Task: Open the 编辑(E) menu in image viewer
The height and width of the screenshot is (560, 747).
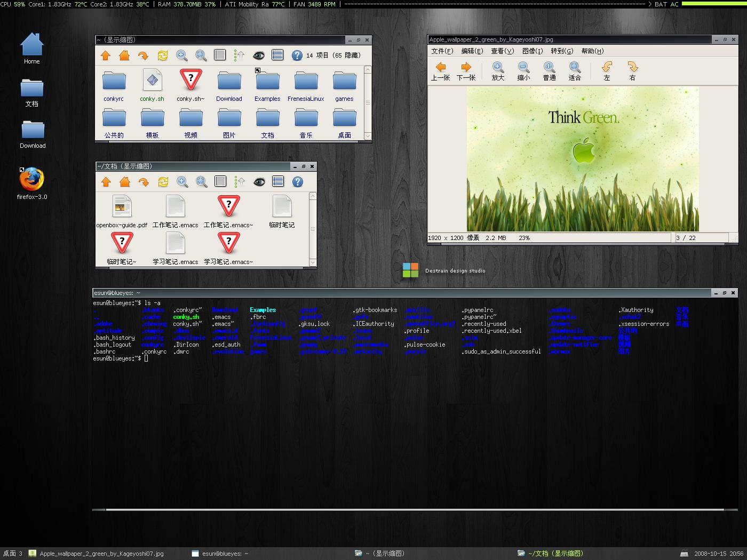Action: (472, 51)
